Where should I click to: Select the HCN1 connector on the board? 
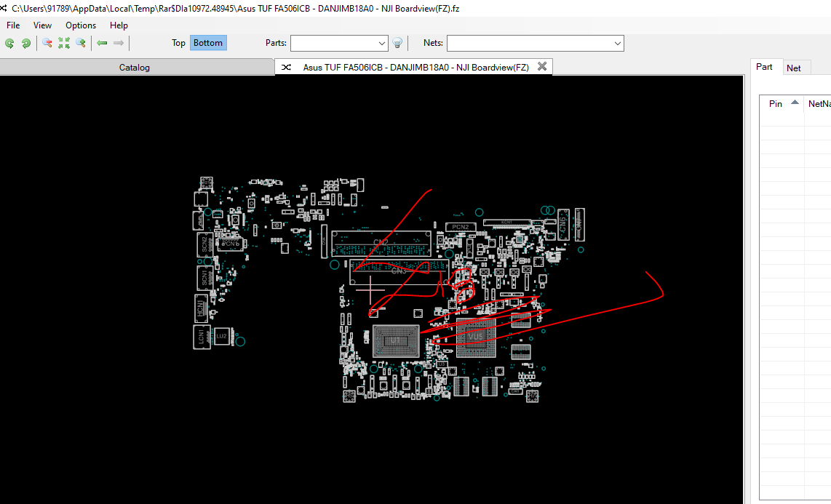(202, 307)
